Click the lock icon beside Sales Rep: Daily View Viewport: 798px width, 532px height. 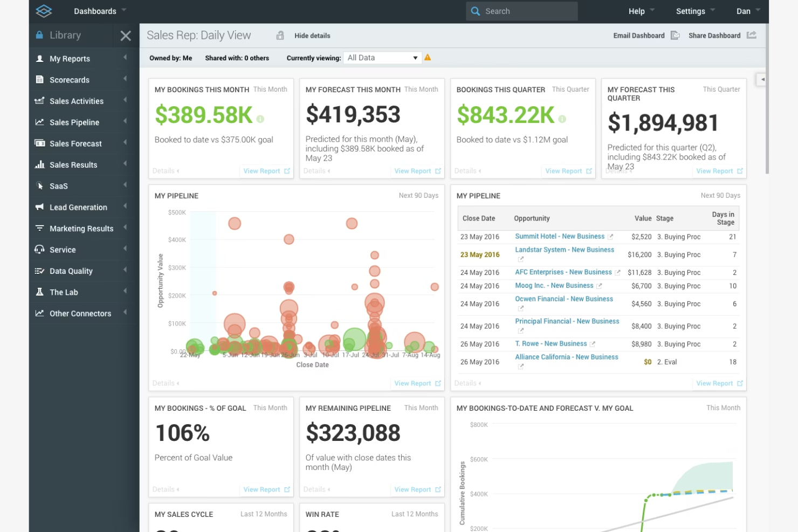280,35
